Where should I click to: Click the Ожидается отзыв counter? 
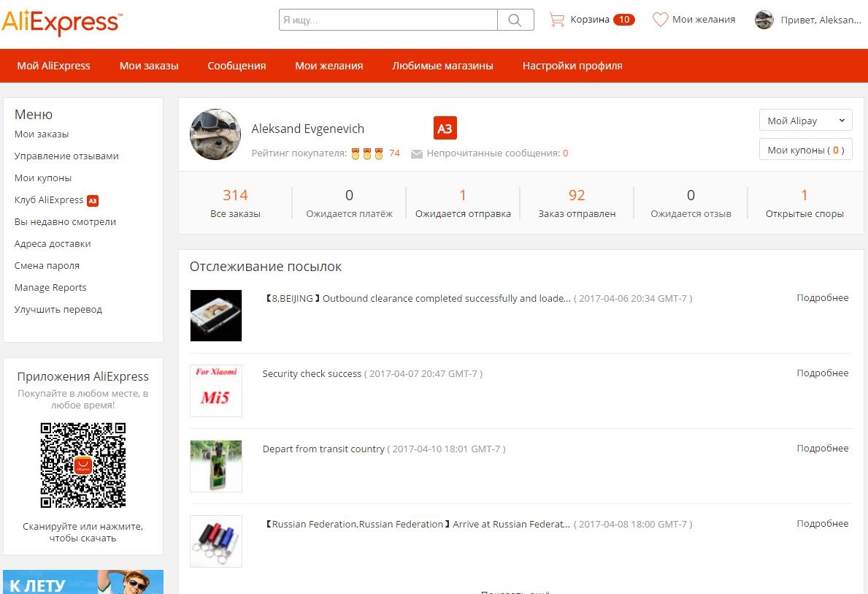[691, 203]
